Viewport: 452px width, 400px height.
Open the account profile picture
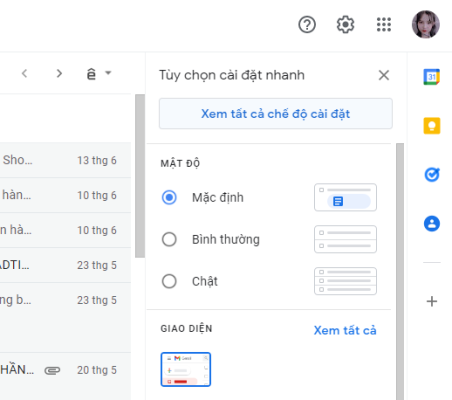pyautogui.click(x=426, y=24)
